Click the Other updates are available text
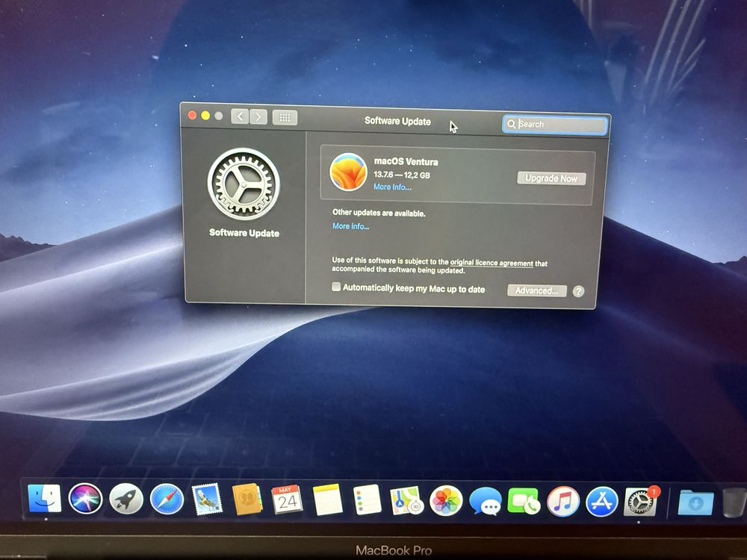This screenshot has width=747, height=560. point(379,213)
